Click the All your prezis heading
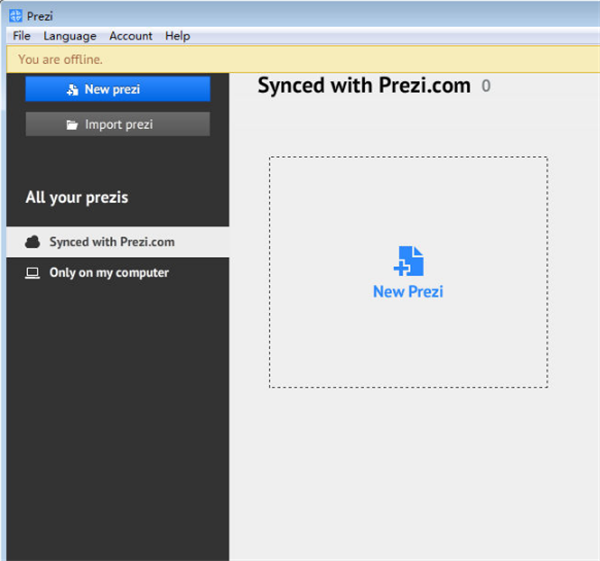This screenshot has width=600, height=561. tap(77, 198)
